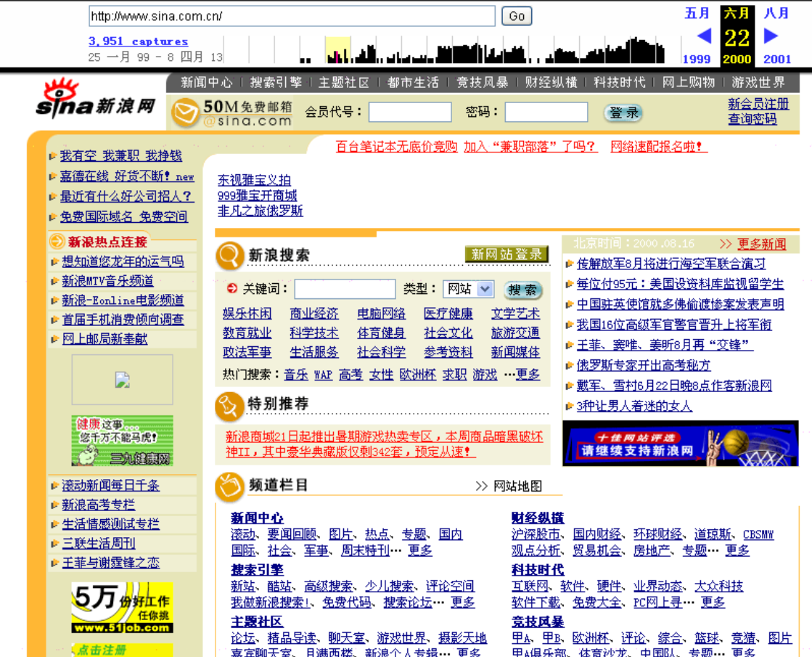Open news 传解放军8月将进行海空军联合演习

pos(671,264)
